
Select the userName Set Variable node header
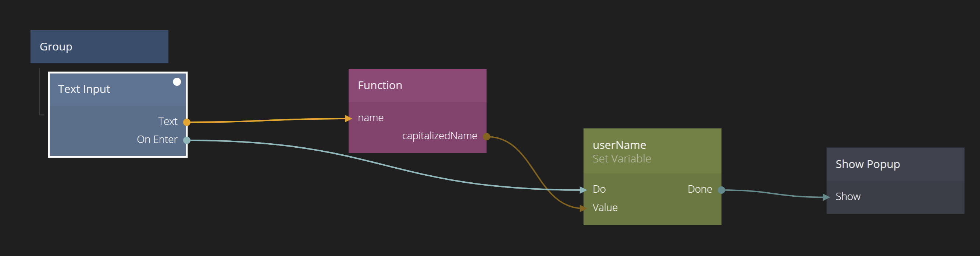click(x=652, y=151)
